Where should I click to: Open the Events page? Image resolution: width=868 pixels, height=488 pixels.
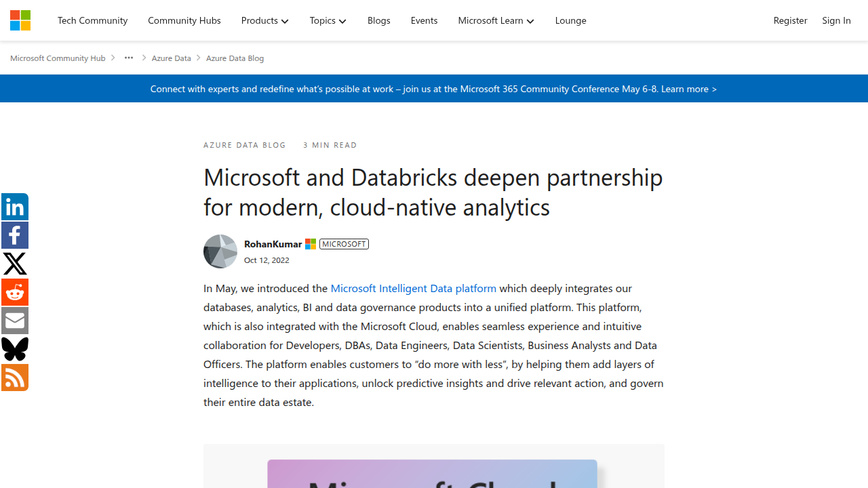pyautogui.click(x=424, y=20)
